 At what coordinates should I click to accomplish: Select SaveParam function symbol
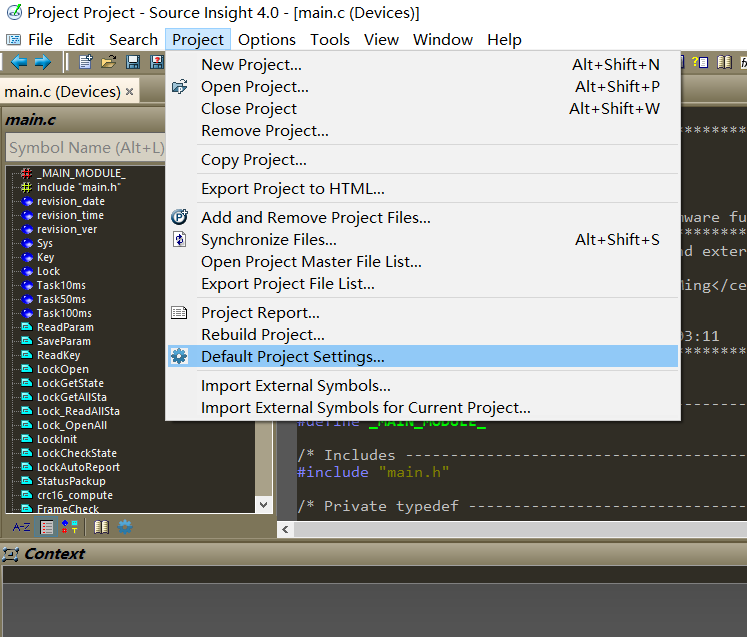click(63, 341)
